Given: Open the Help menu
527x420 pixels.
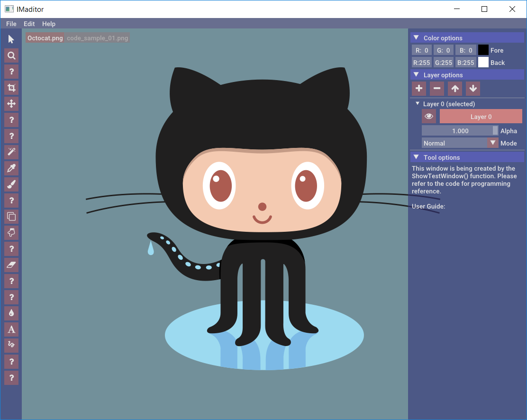Looking at the screenshot, I should pos(49,24).
